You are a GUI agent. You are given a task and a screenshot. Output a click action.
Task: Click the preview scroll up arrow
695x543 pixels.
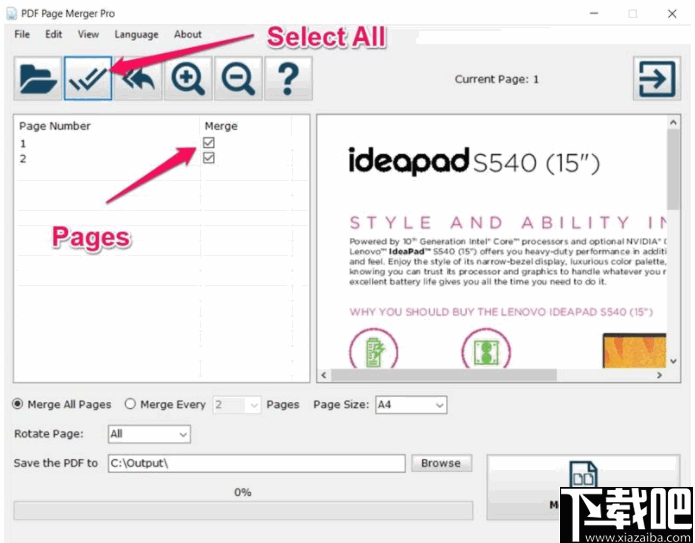pos(673,122)
